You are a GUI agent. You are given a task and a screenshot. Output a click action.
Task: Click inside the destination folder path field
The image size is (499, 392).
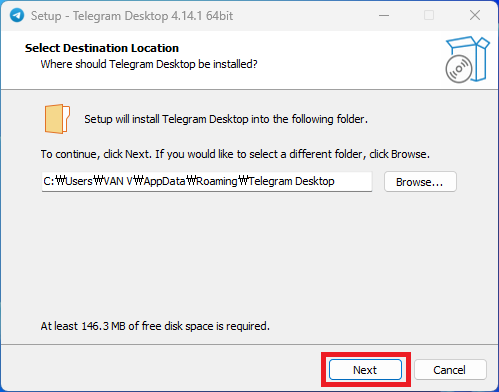point(207,182)
